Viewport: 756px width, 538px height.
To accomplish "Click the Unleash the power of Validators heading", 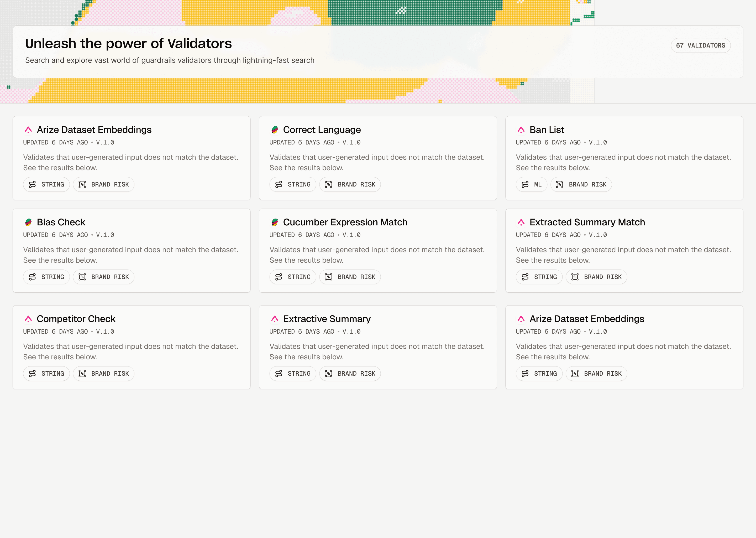I will point(128,44).
